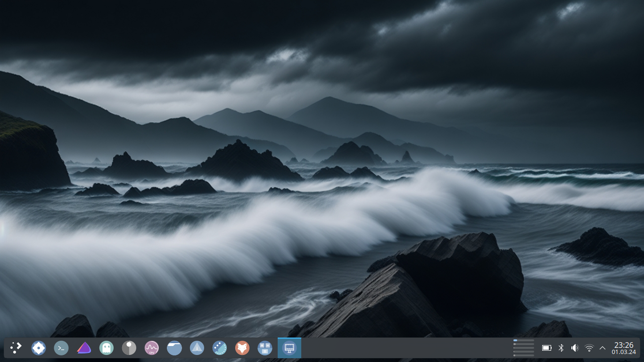Open the grey half-circle app icon
This screenshot has height=362, width=644.
coord(129,348)
